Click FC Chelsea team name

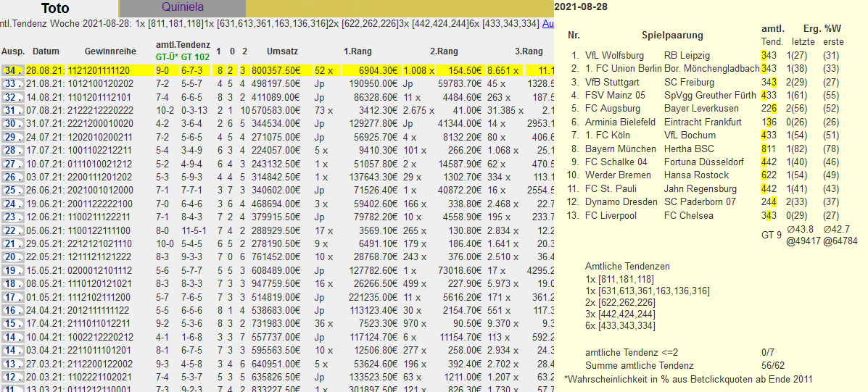[x=687, y=215]
